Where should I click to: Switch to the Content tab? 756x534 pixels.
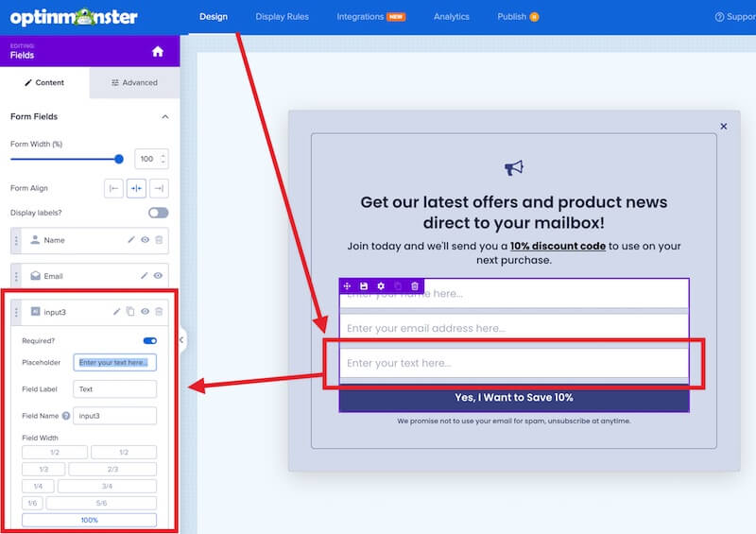click(44, 82)
